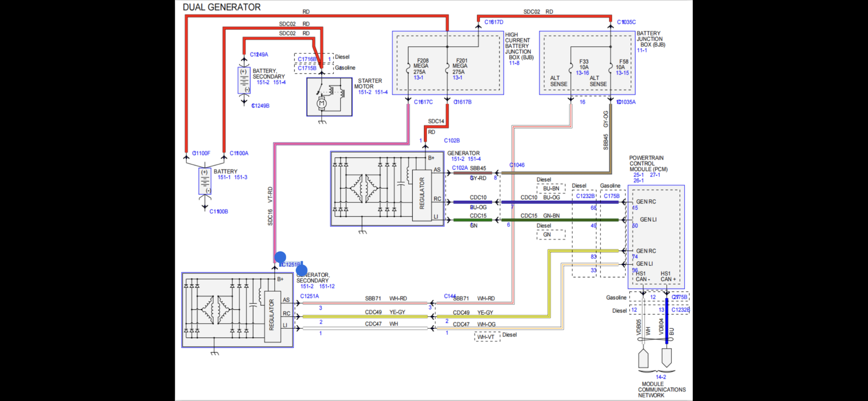Click connector C1046 label

[517, 165]
